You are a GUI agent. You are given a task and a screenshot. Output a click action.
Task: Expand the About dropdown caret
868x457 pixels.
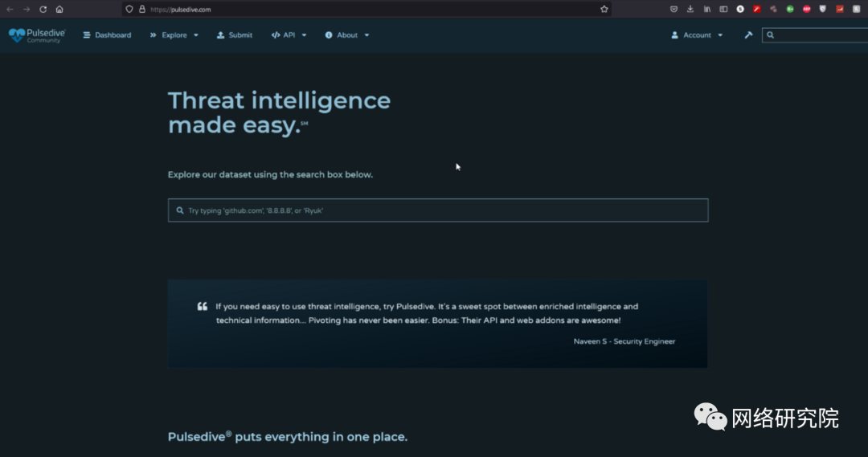366,35
